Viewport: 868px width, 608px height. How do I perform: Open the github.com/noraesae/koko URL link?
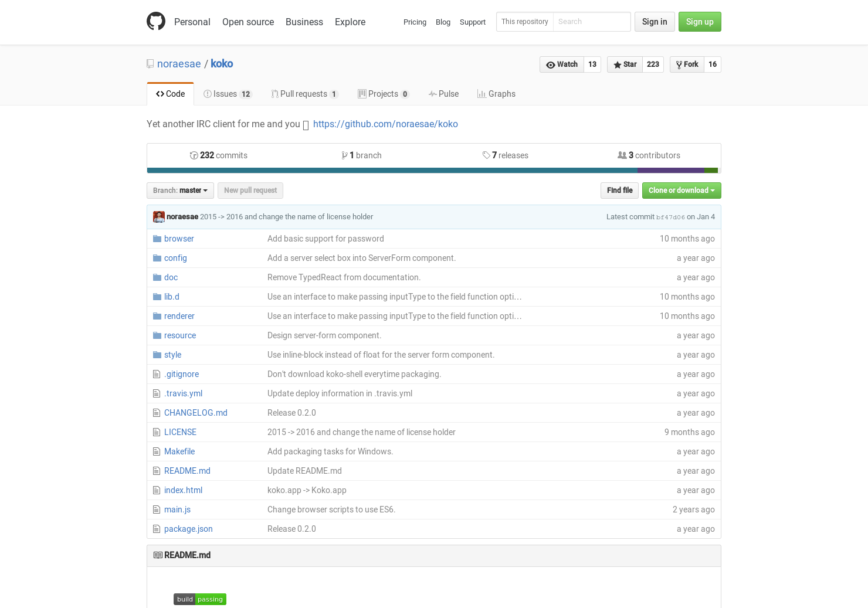[x=385, y=124]
